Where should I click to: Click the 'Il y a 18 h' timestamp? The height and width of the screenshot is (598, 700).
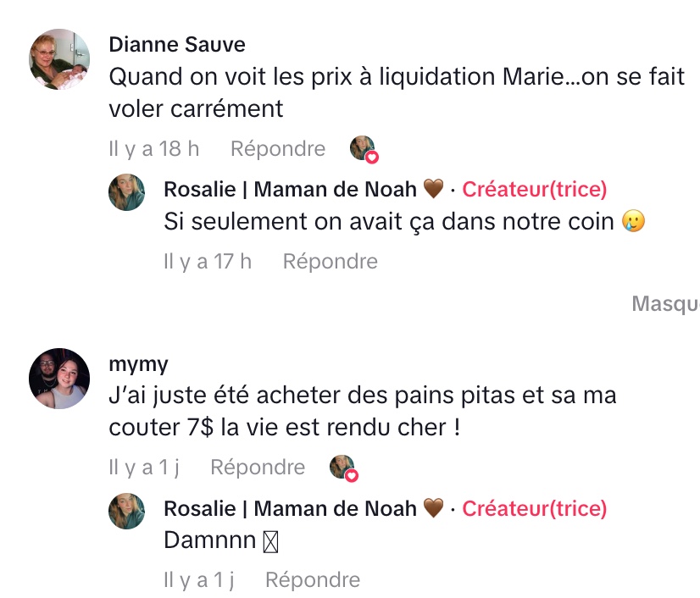point(154,149)
